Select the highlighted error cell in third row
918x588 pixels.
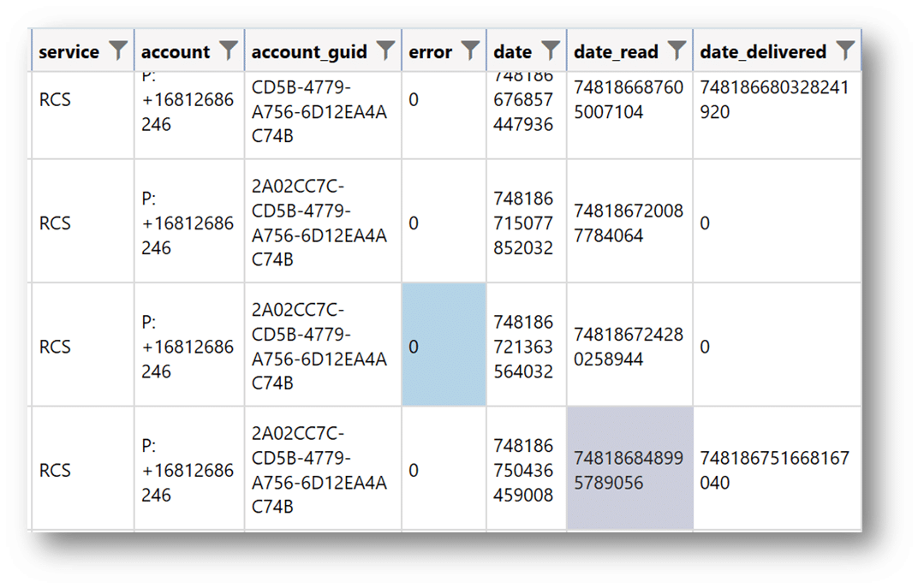443,347
